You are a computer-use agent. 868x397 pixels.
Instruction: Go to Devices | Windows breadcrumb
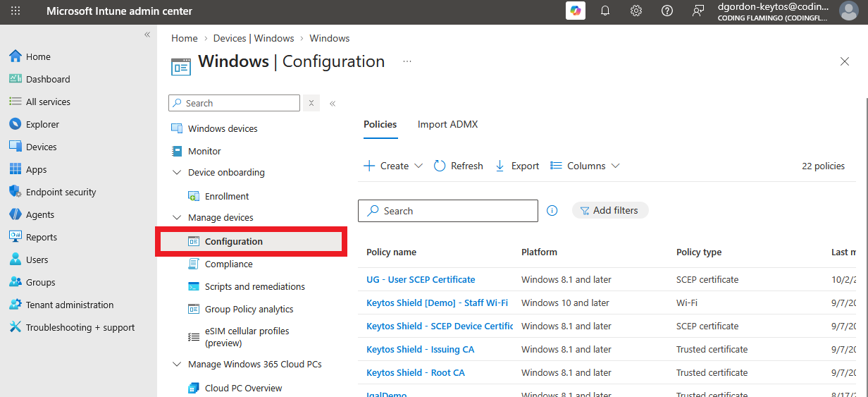pos(254,38)
